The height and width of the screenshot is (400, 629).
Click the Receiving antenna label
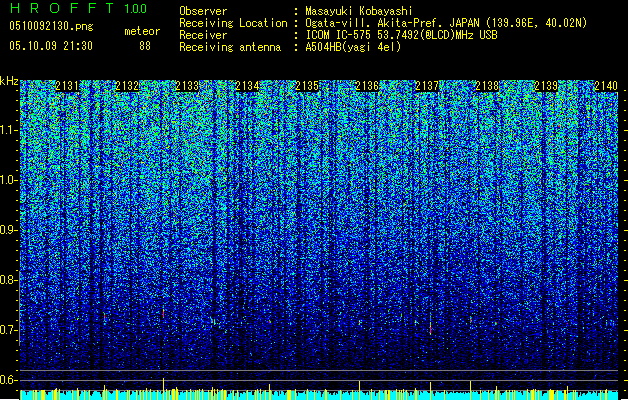(x=230, y=47)
